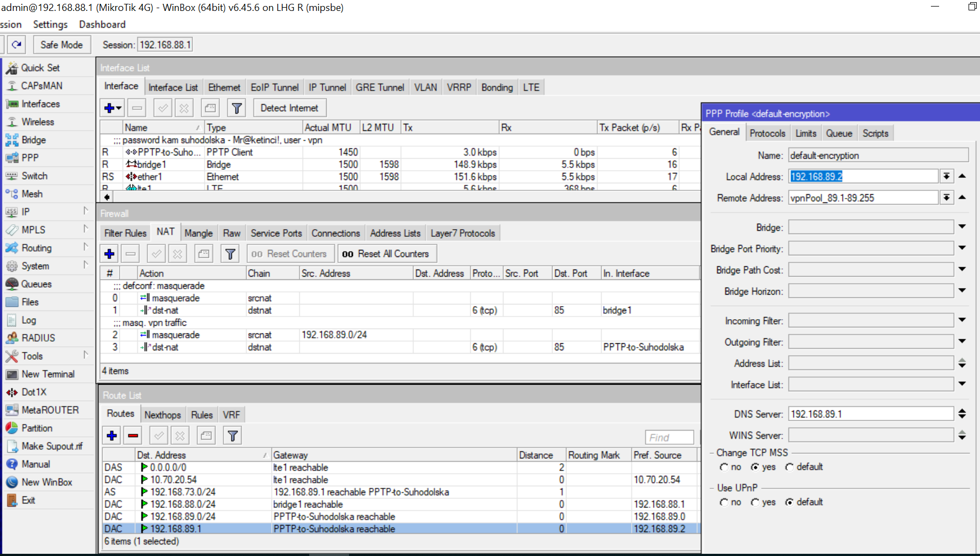
Task: Open the Protocols tab in PPP Profile
Action: tap(767, 133)
